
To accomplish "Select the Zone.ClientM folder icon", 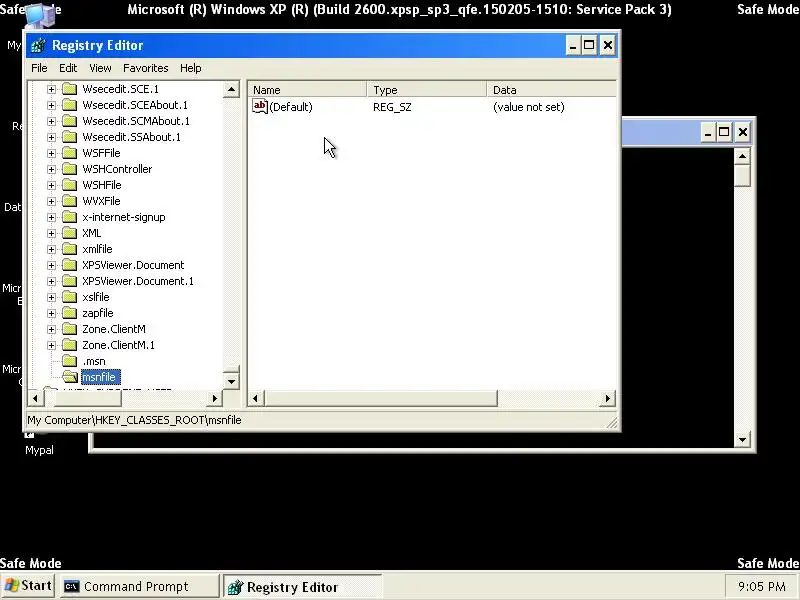I will coord(69,329).
